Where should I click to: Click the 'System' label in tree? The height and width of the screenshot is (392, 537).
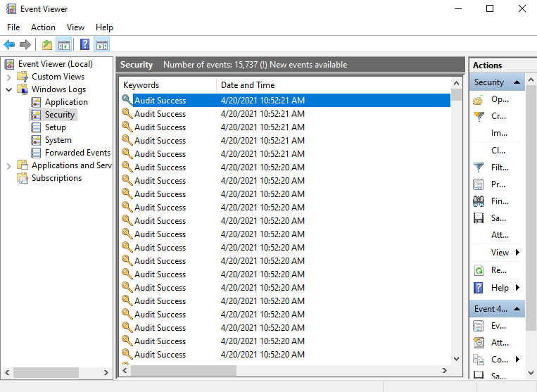tap(58, 140)
